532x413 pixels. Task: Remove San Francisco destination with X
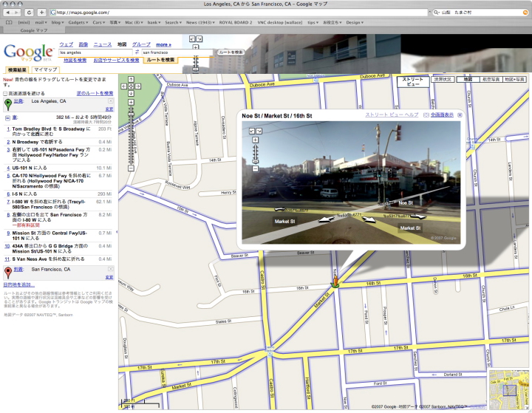111,269
